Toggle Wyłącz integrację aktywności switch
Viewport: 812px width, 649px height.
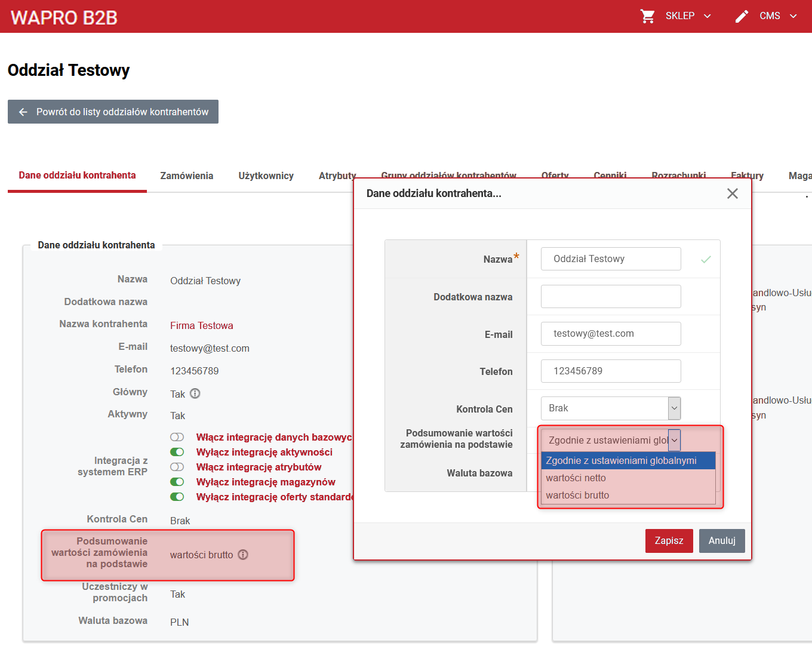click(x=177, y=452)
